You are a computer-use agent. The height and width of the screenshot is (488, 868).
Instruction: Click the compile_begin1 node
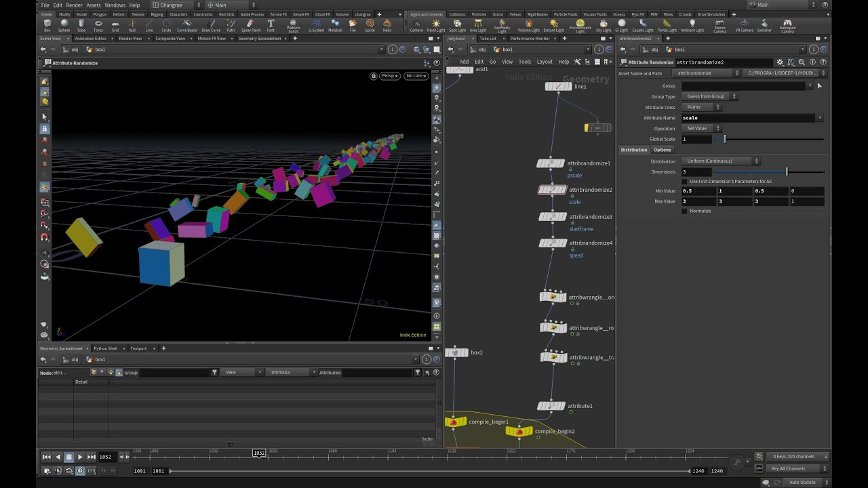coord(456,422)
